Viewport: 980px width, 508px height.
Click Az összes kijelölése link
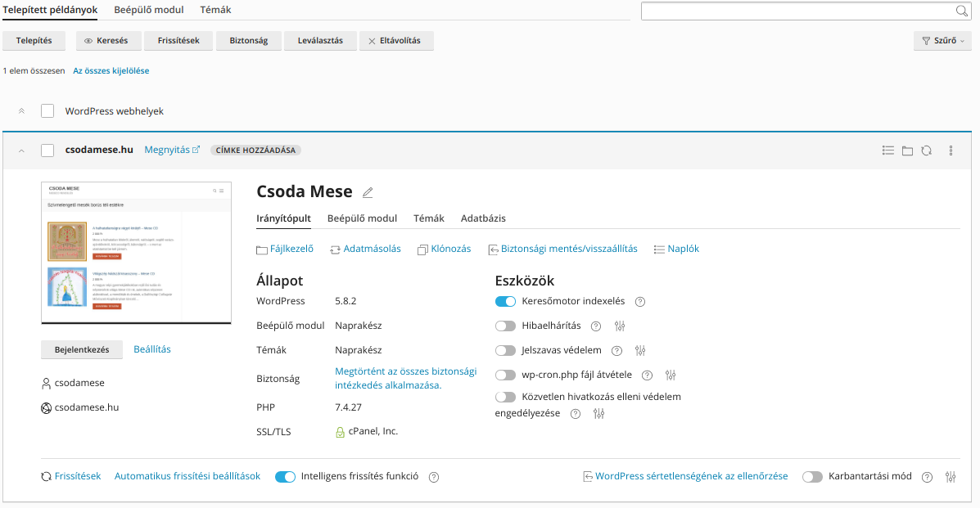tap(111, 70)
